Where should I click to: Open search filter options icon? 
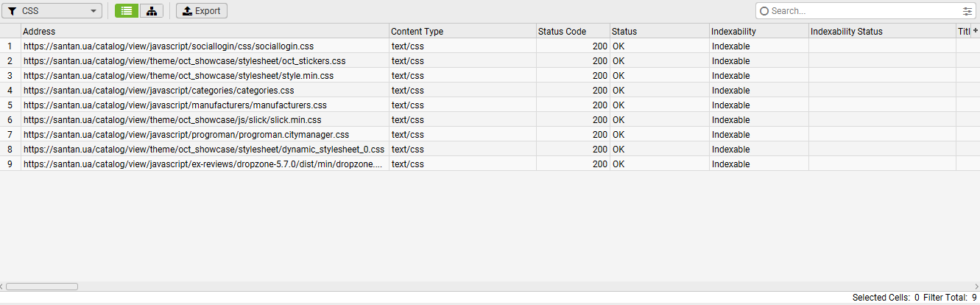967,11
